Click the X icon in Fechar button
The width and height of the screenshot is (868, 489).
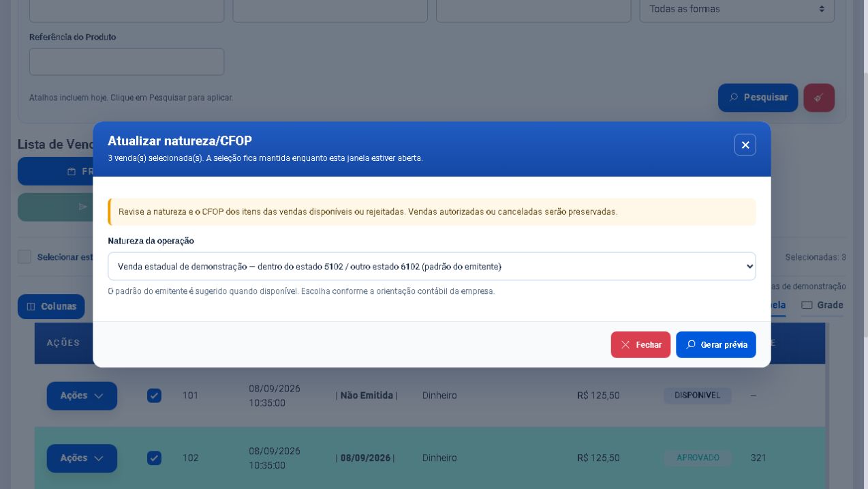click(625, 344)
